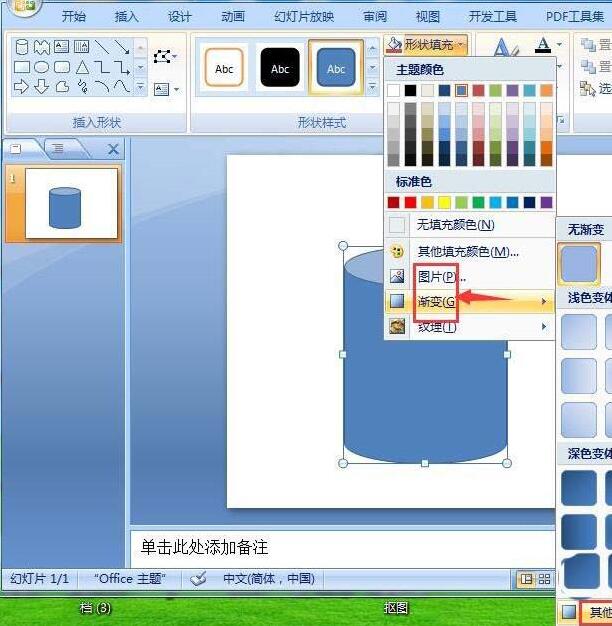The width and height of the screenshot is (612, 626).
Task: Pick the oval shape
Action: coord(42,67)
